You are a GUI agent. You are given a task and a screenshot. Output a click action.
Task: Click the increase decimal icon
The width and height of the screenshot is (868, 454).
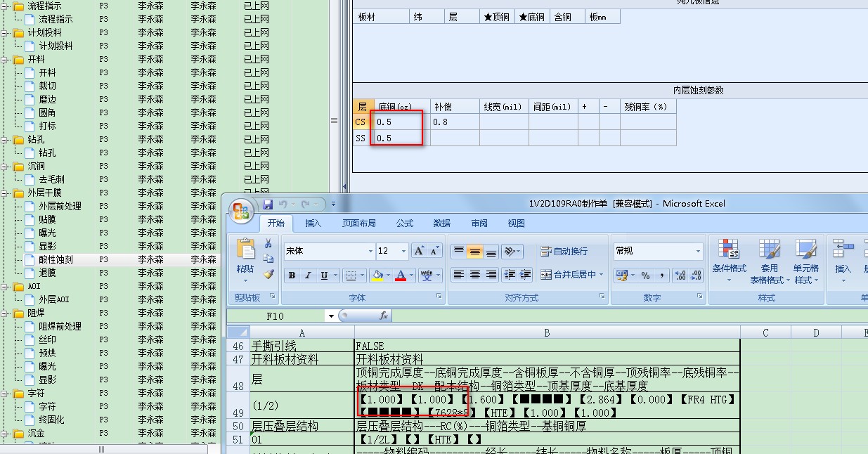pyautogui.click(x=679, y=275)
